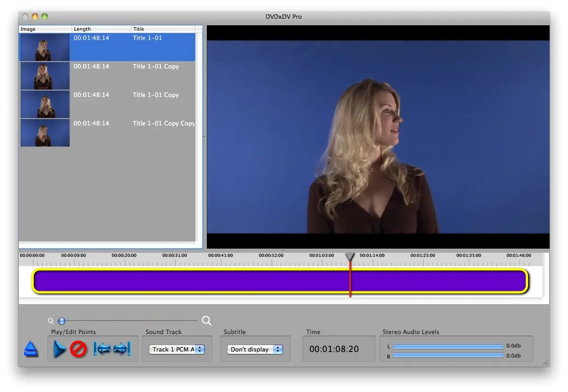Click the large magnifier to zoom in timeline
Image resolution: width=568 pixels, height=392 pixels.
207,321
